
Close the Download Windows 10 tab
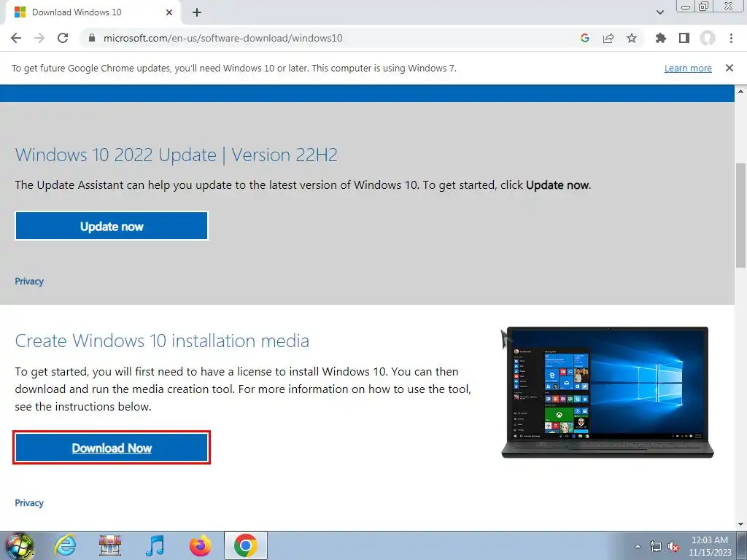[169, 12]
